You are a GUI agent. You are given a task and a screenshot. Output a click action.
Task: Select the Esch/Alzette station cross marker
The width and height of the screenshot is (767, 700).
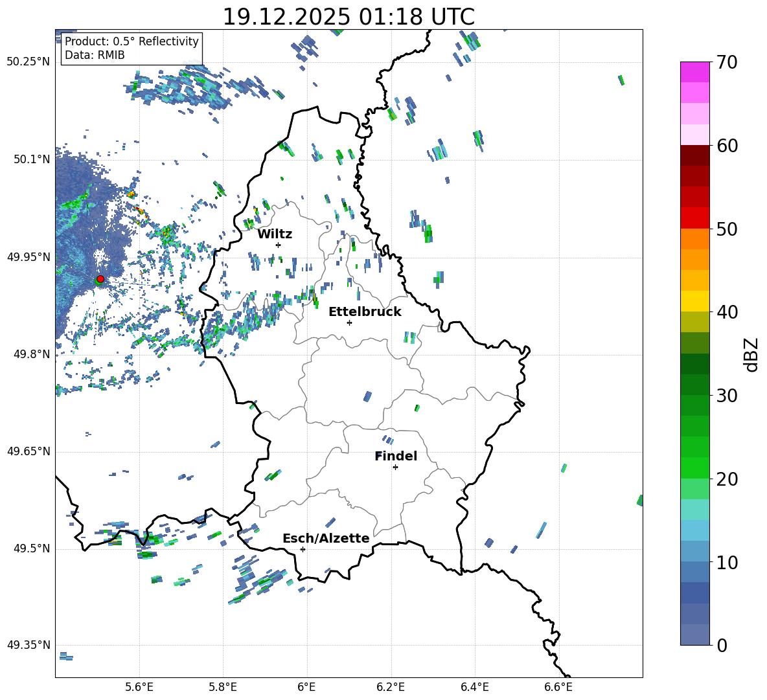point(303,549)
